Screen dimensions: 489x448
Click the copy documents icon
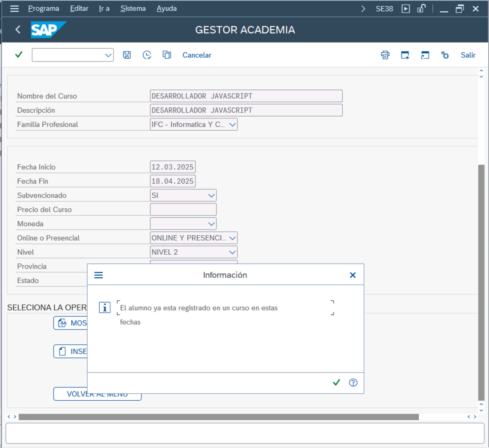coord(167,55)
